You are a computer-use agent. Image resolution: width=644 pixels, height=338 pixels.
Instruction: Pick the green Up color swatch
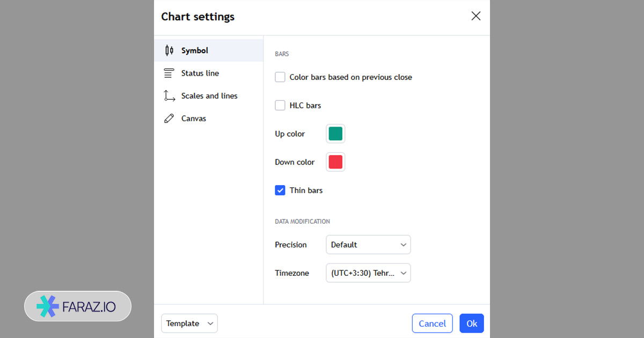click(x=335, y=134)
